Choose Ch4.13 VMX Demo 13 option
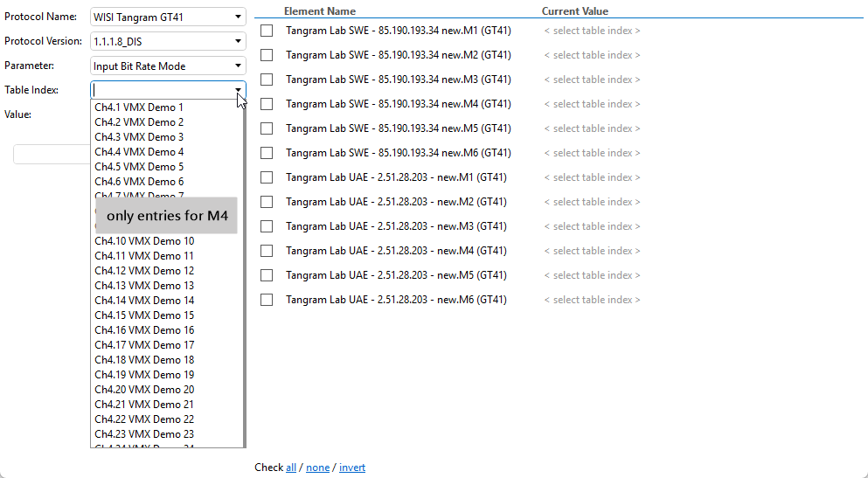The height and width of the screenshot is (478, 868). click(x=144, y=286)
